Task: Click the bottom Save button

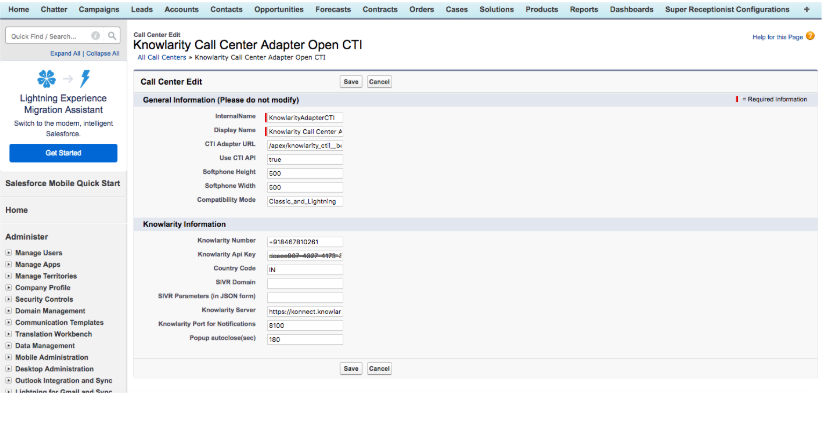Action: pos(351,368)
